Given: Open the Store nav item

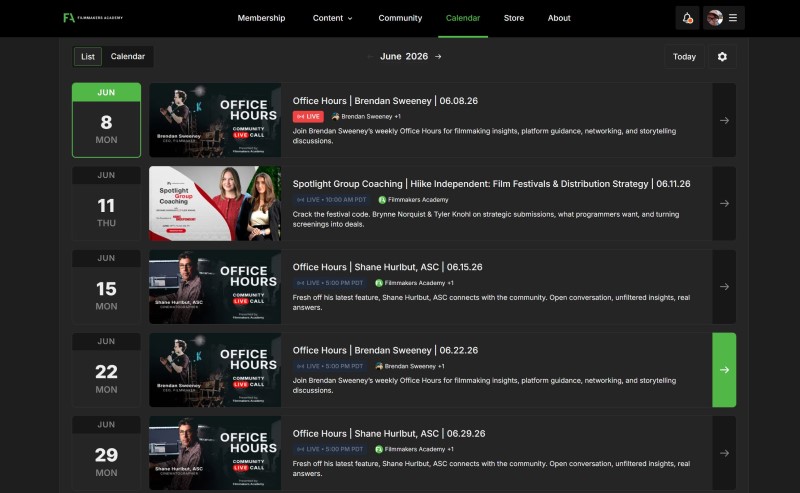Looking at the screenshot, I should (x=514, y=18).
